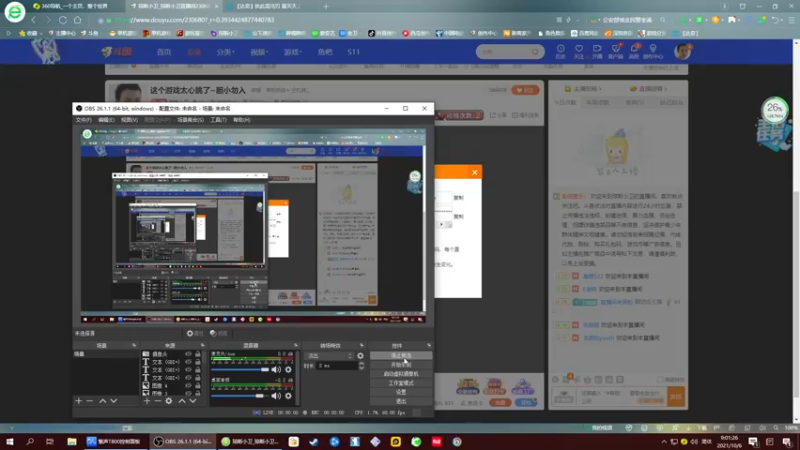Screen dimensions: 800x450
Task: Click the browser address bar
Action: [x=327, y=20]
